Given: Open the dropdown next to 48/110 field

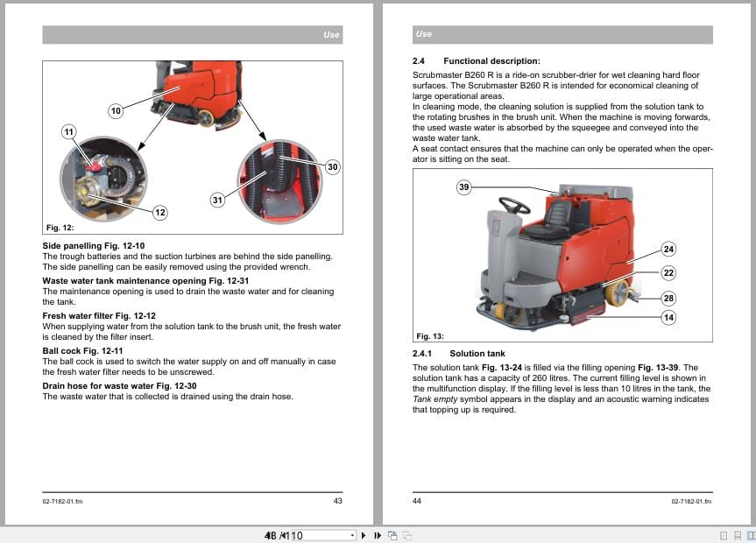Looking at the screenshot, I should click(352, 534).
